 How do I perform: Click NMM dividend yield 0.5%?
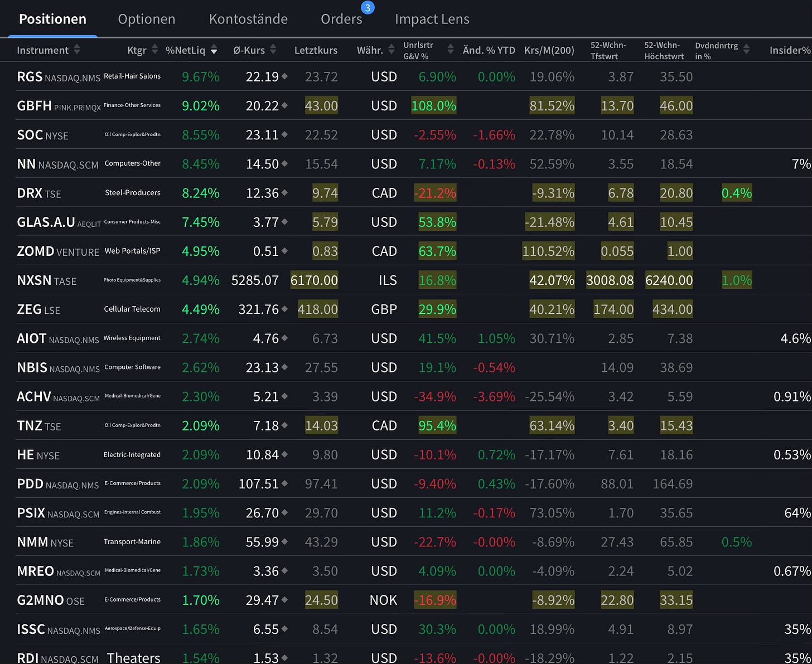click(x=737, y=542)
